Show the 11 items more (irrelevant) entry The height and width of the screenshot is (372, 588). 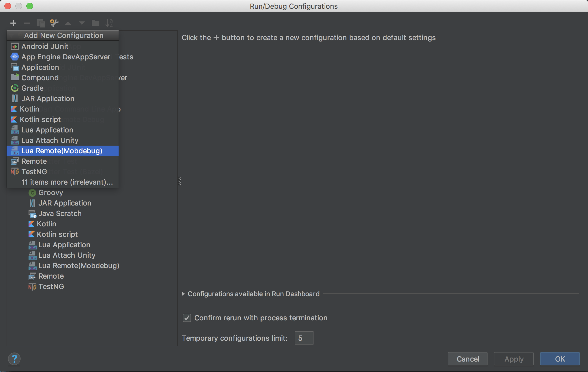(67, 182)
